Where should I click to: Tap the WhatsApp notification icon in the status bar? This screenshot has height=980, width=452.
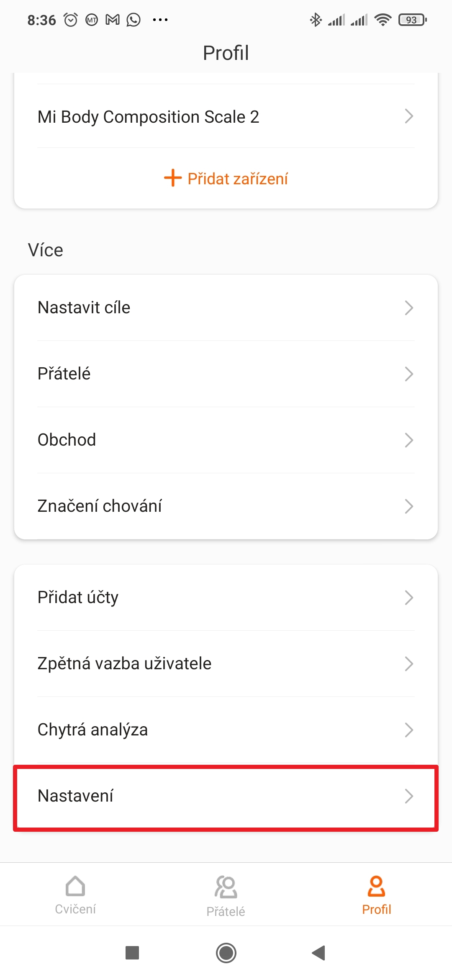(134, 20)
